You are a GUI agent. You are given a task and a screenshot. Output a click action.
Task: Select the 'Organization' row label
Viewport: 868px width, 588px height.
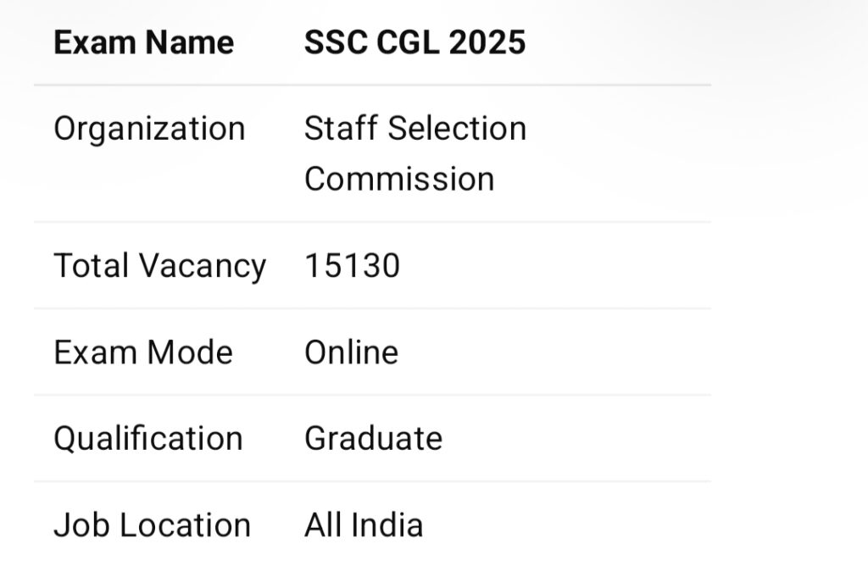click(149, 129)
